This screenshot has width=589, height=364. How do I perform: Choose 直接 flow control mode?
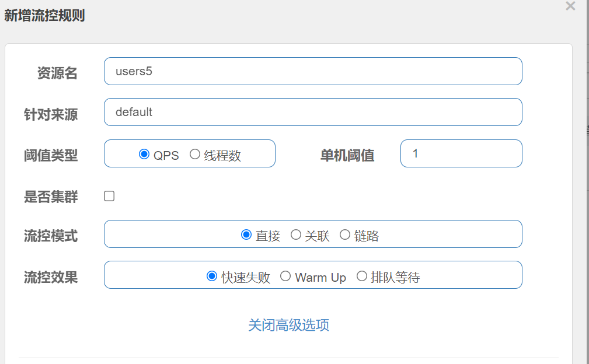coord(246,235)
